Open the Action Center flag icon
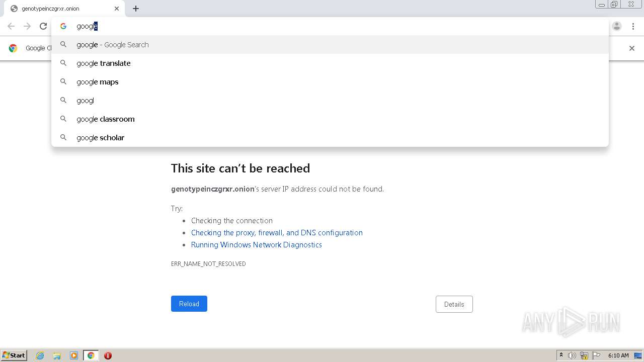 coord(596,355)
